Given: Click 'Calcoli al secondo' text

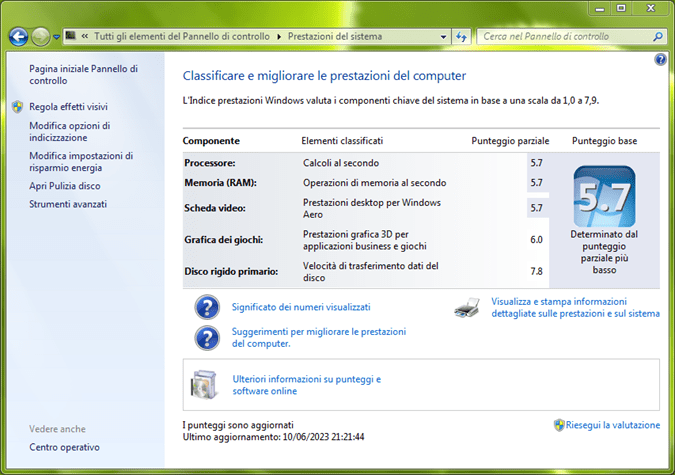Looking at the screenshot, I should click(341, 163).
